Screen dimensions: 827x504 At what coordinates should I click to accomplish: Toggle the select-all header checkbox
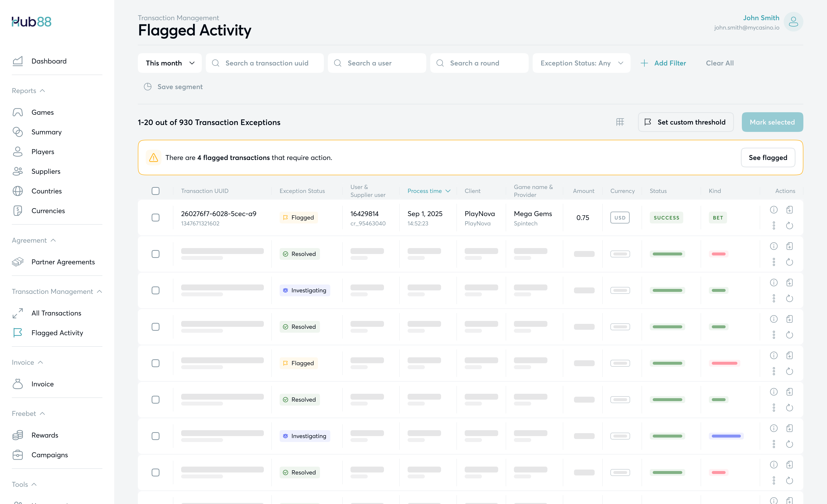(x=155, y=191)
